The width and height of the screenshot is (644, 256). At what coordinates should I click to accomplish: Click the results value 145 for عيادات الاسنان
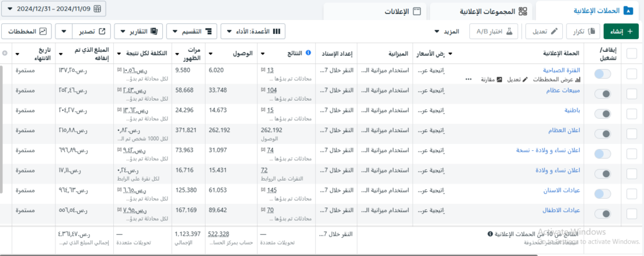(x=272, y=190)
